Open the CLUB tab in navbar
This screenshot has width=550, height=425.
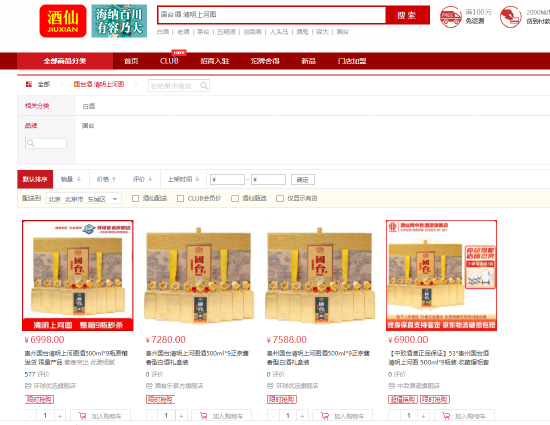coord(169,61)
